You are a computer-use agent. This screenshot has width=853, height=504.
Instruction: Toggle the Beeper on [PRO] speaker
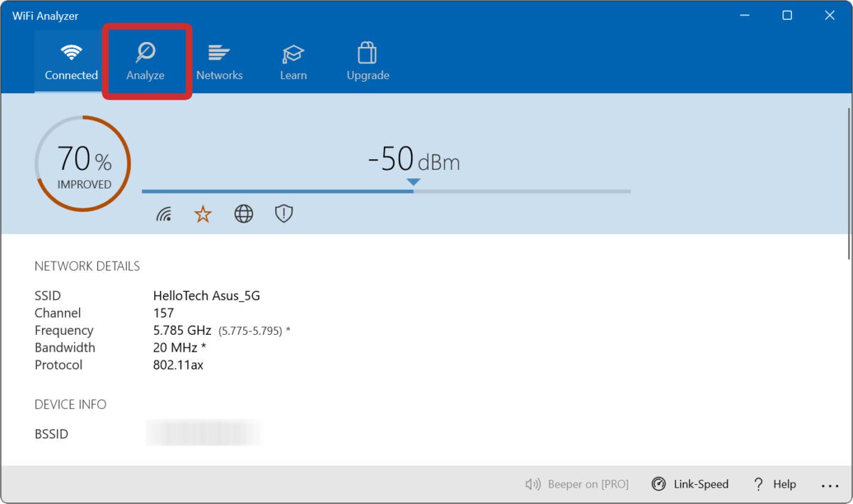click(576, 484)
